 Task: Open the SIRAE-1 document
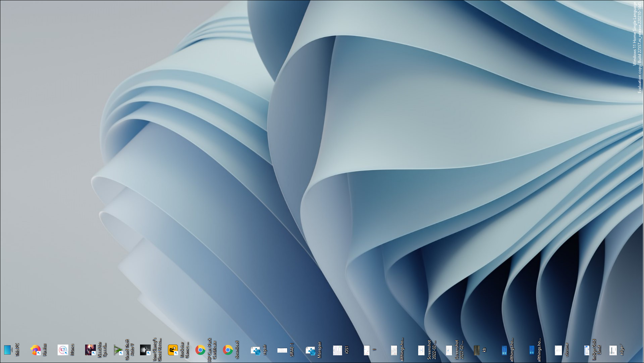click(x=282, y=350)
